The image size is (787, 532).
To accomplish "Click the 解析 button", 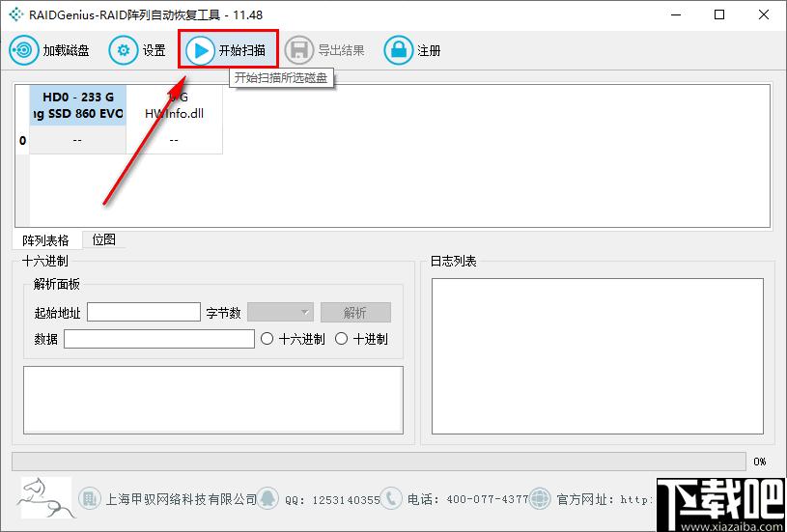I will [355, 312].
